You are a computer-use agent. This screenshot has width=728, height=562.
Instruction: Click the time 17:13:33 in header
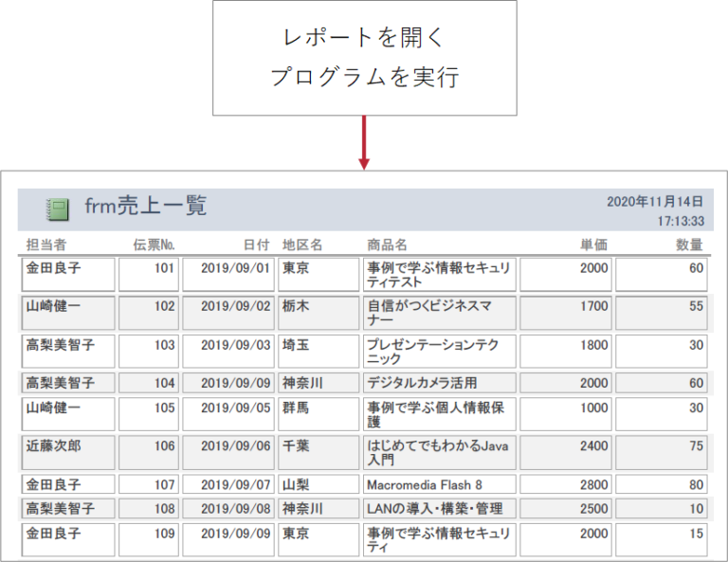point(681,221)
